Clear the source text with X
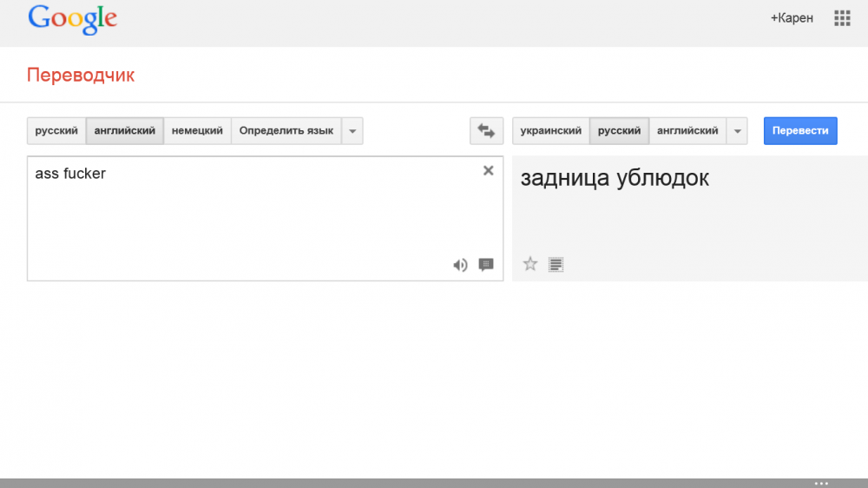868x488 pixels. 488,171
